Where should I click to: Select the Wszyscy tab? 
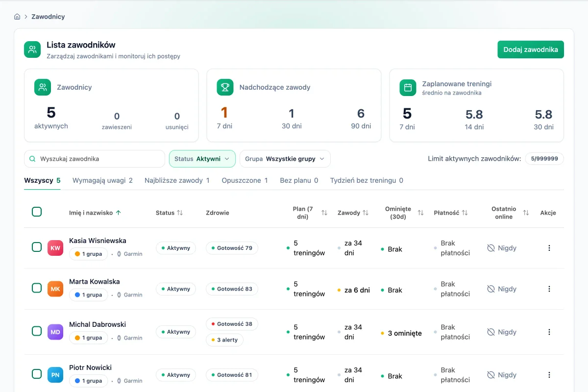pyautogui.click(x=42, y=180)
